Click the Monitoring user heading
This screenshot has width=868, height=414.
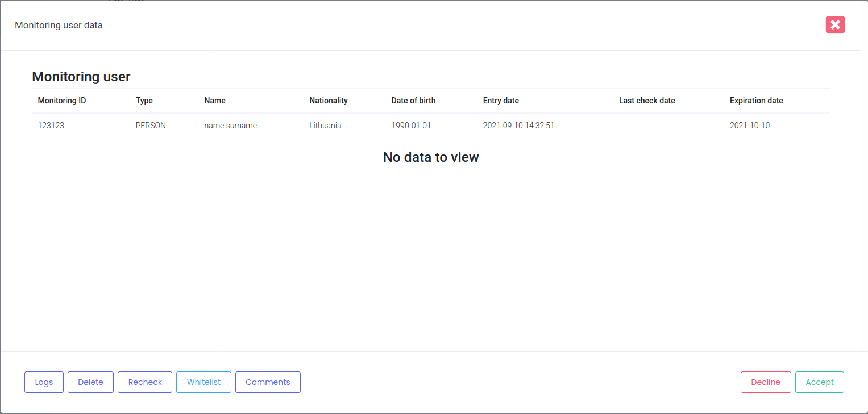tap(81, 76)
